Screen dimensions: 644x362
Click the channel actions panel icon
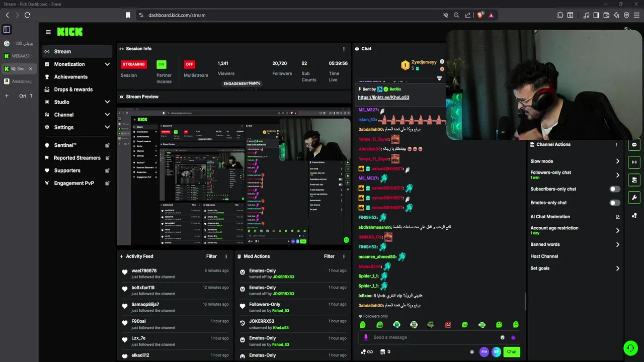634,180
